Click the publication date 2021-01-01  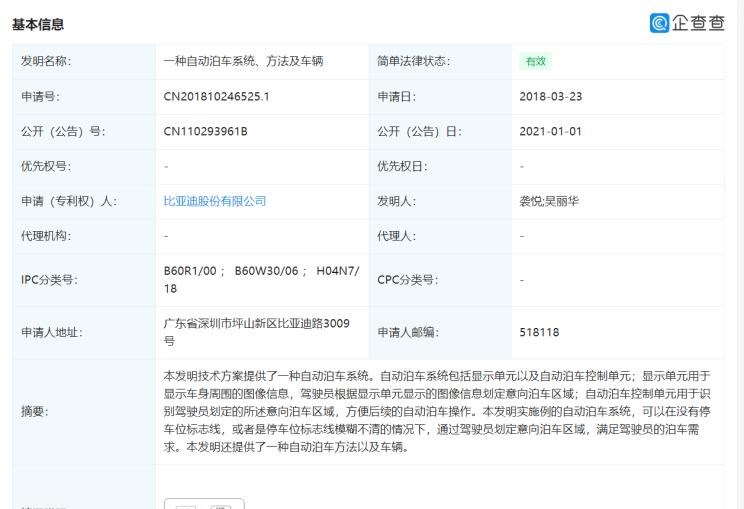(x=550, y=131)
